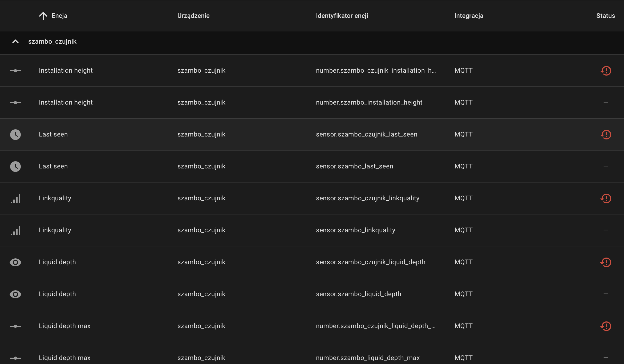Viewport: 624px width, 364px height.
Task: Click restore-error status icon for number.szambo_czujnik_installation_h… row
Action: point(606,71)
